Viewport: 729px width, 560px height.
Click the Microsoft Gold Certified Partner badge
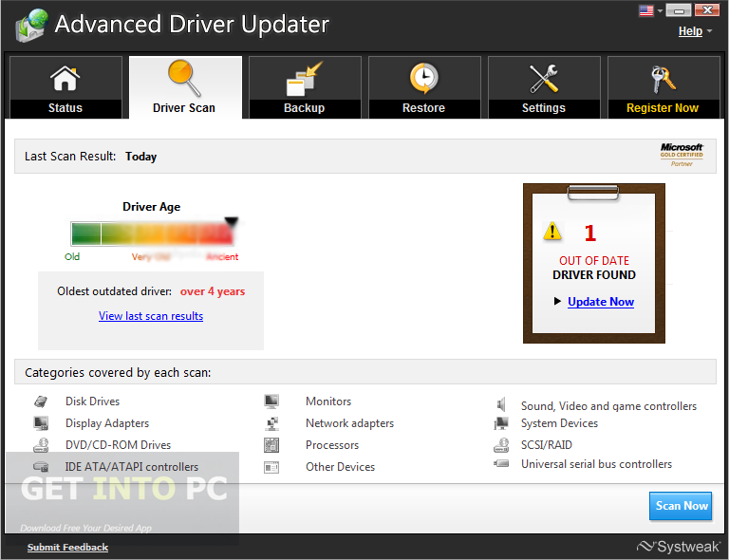tap(682, 155)
